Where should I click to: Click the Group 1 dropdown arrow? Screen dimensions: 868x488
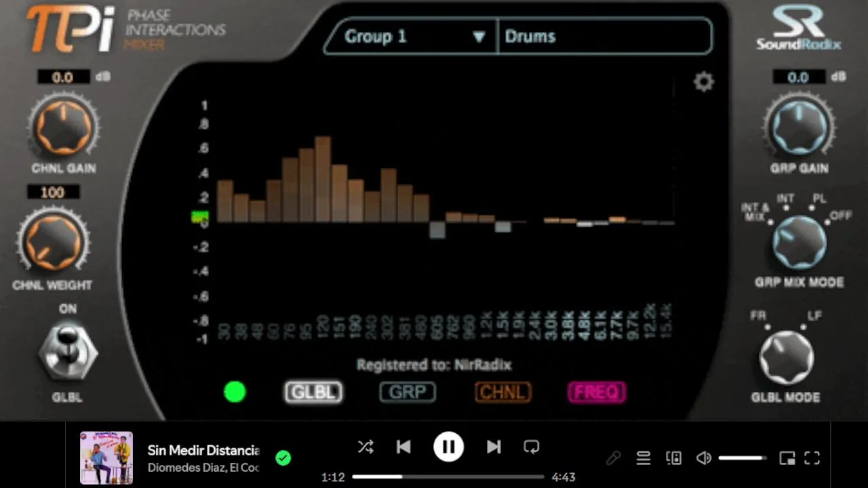(479, 37)
